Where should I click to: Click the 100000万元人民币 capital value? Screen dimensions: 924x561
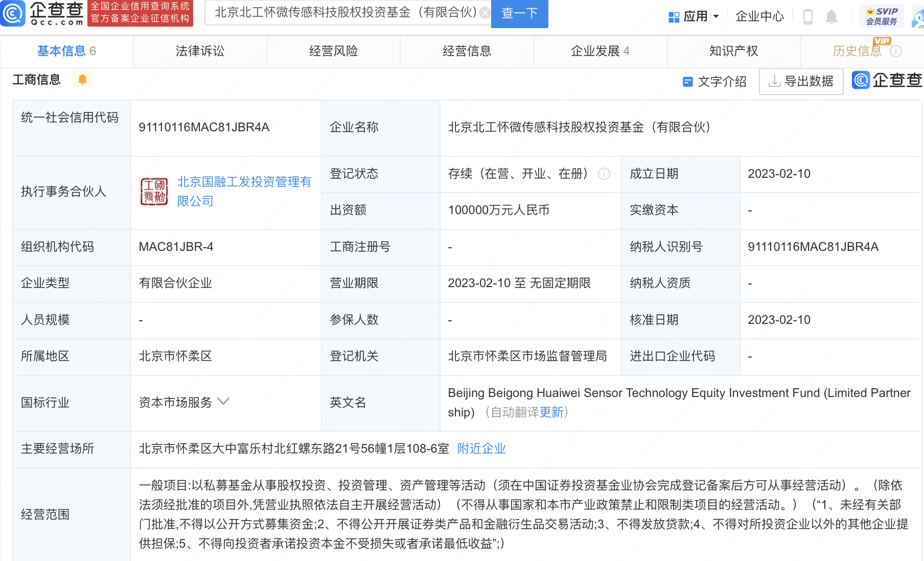(499, 210)
